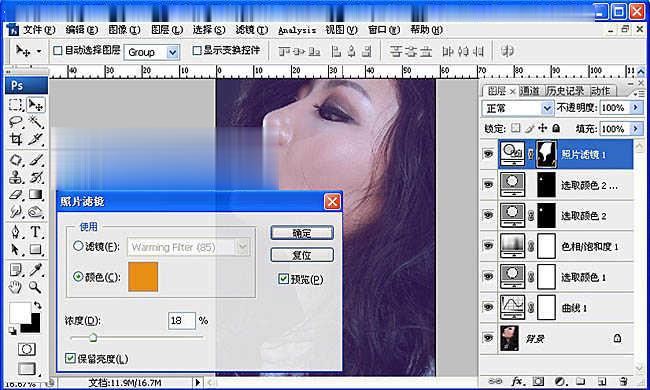
Task: Hide the 背景 layer
Action: (488, 338)
